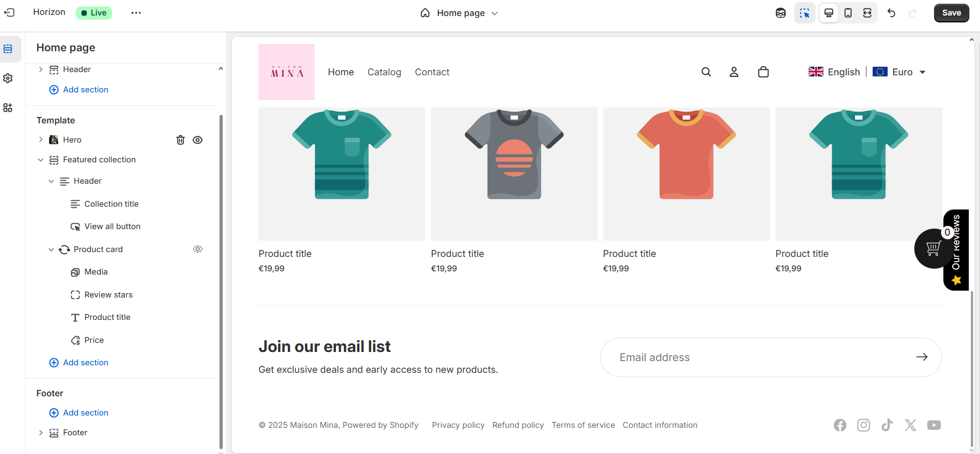Collapse the Featured collection section
980x454 pixels.
pos(41,160)
